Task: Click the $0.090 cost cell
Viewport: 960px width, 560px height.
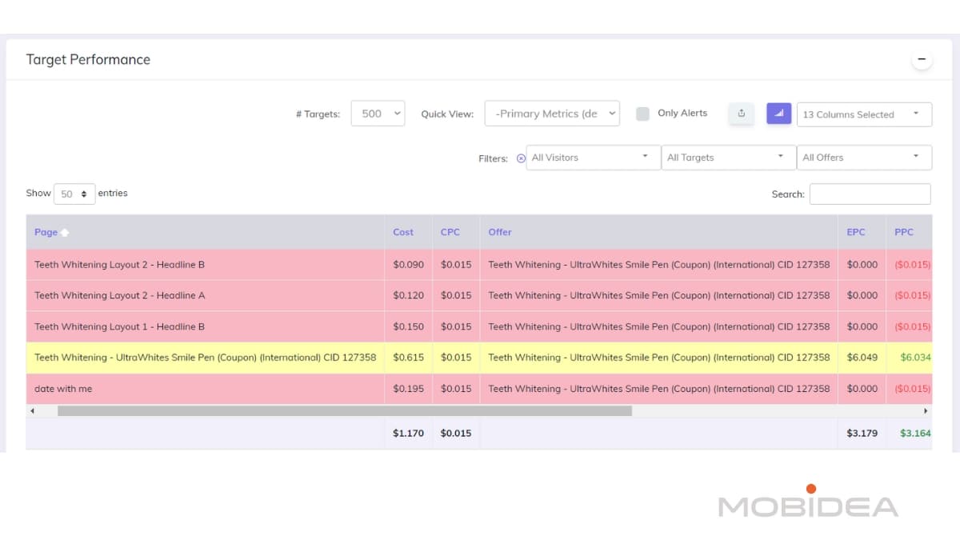Action: click(409, 265)
